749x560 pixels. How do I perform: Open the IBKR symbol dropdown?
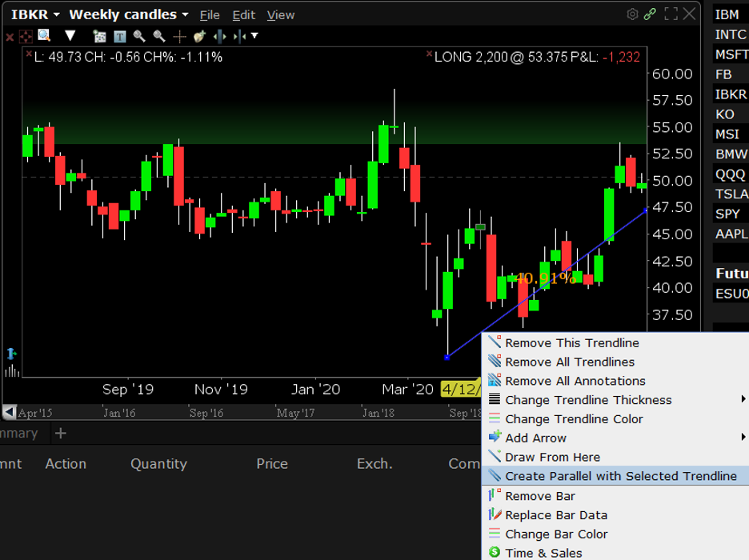pos(35,14)
